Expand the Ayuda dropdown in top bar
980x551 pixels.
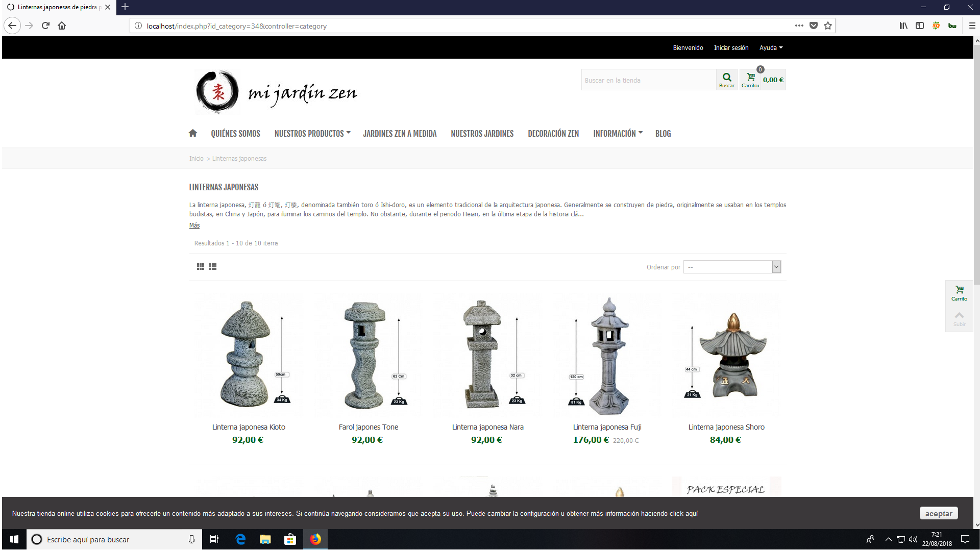coord(771,48)
